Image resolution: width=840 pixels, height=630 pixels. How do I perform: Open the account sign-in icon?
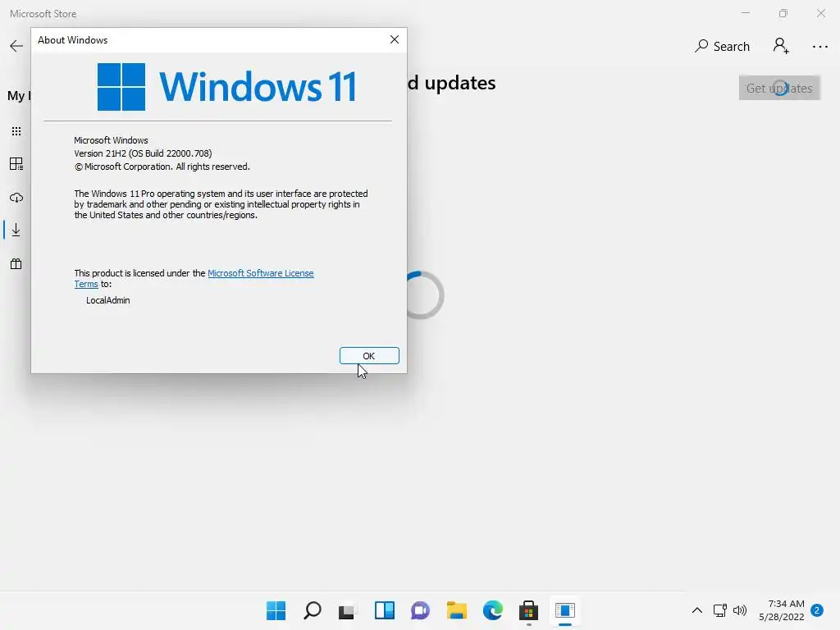coord(781,46)
